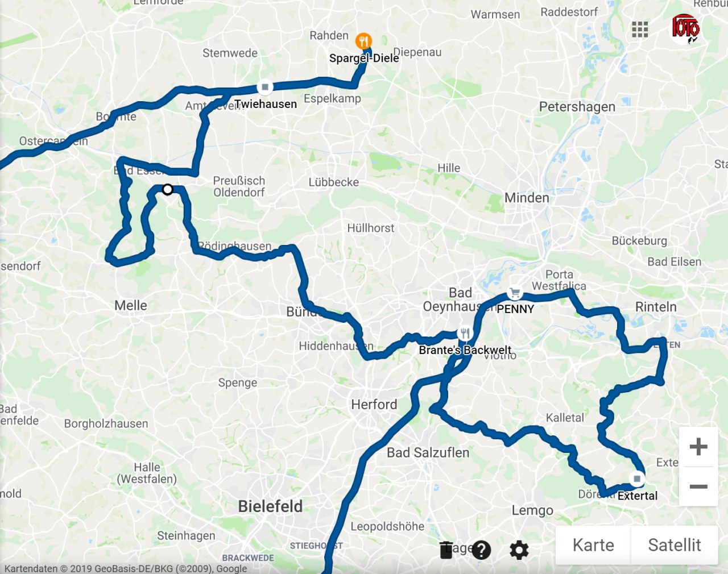Click the Bielefeld city label
This screenshot has height=574, width=728.
point(270,506)
